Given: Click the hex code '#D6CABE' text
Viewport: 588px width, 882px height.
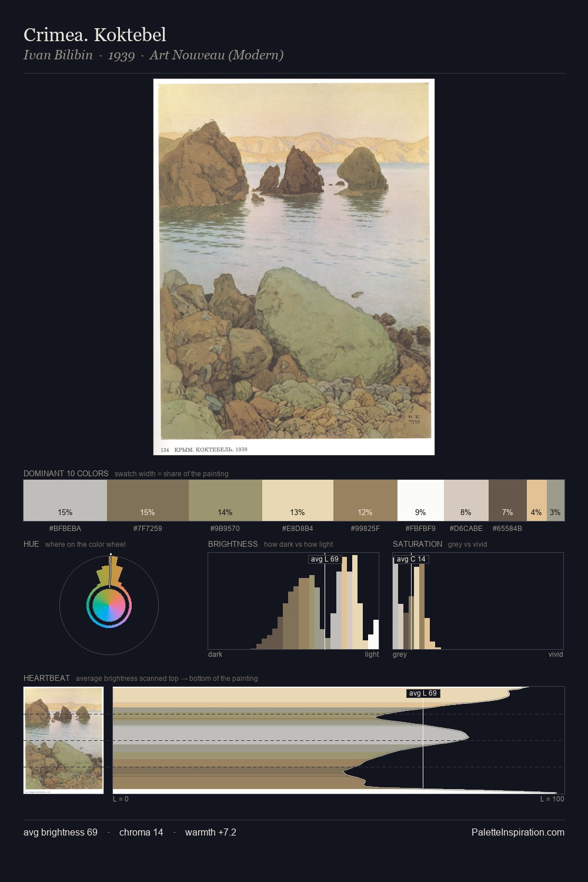Looking at the screenshot, I should pyautogui.click(x=466, y=529).
